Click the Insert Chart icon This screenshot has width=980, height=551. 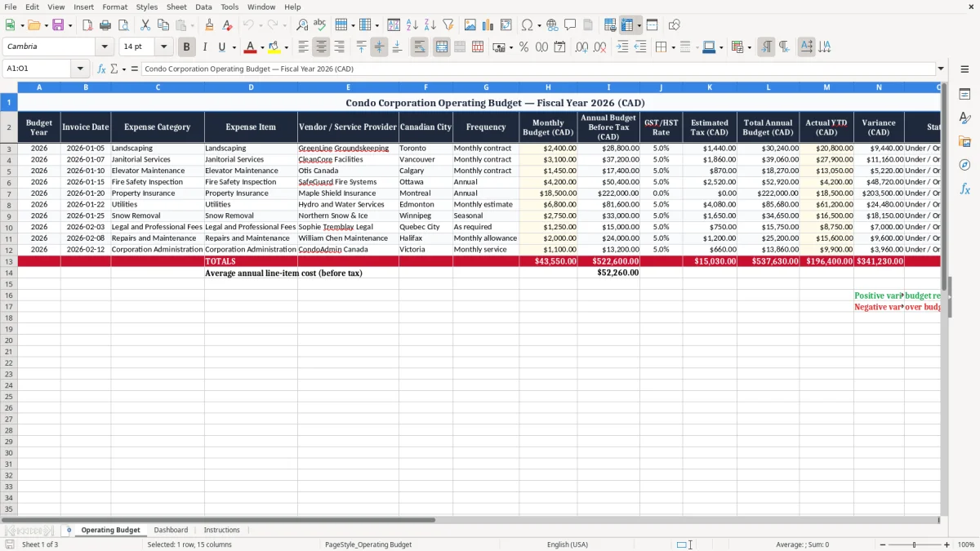(x=488, y=25)
